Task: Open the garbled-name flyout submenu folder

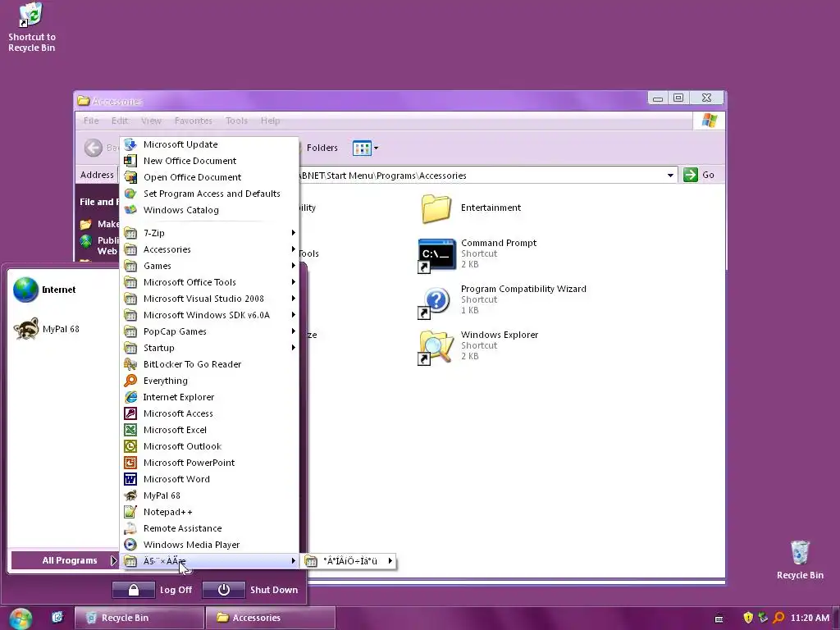Action: [x=349, y=561]
